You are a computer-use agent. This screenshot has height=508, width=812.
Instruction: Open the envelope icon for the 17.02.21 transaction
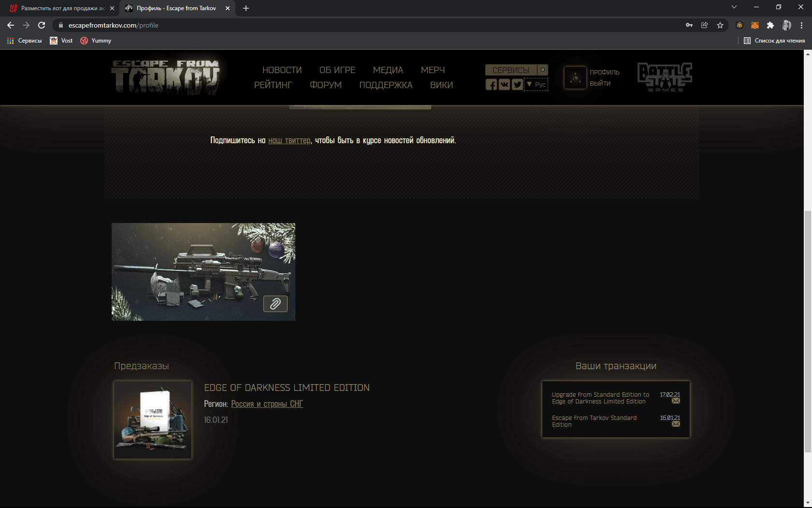676,401
